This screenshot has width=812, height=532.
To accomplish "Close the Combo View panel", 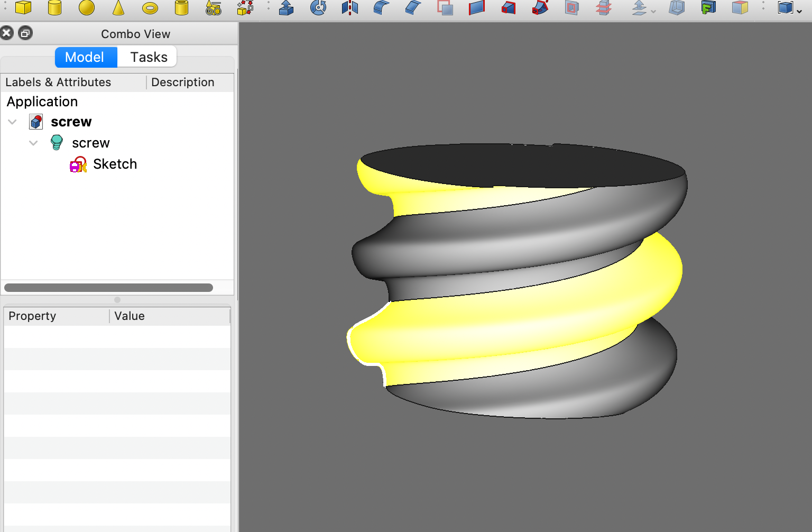I will pyautogui.click(x=7, y=33).
